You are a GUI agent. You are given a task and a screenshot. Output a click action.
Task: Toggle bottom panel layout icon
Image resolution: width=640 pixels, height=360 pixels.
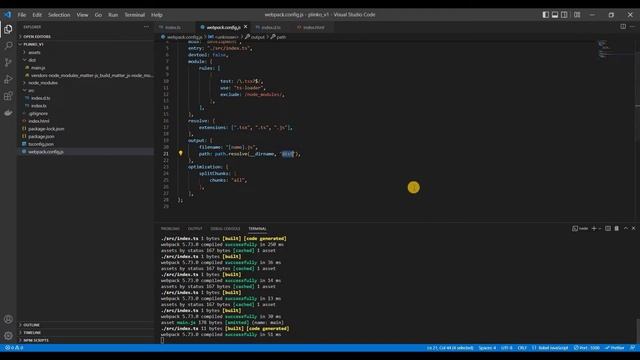pos(555,15)
